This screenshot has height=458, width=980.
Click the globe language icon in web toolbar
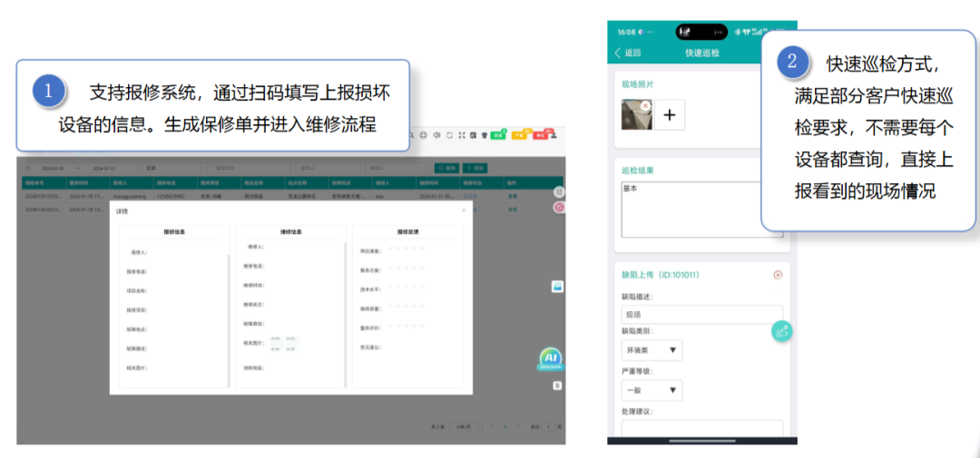[423, 135]
